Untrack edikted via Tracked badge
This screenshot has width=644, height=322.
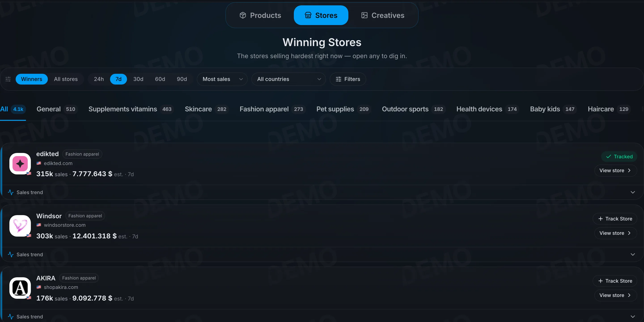[619, 157]
